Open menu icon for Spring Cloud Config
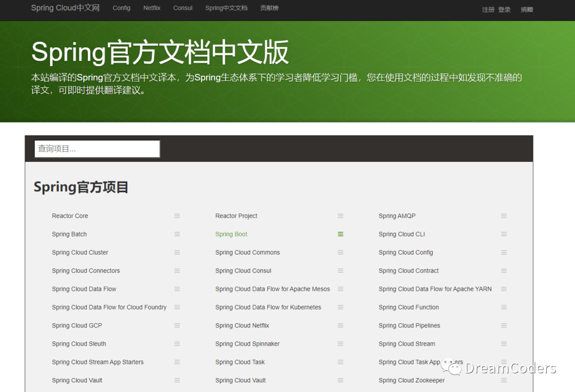Screen dimensions: 575x392 tap(504, 252)
